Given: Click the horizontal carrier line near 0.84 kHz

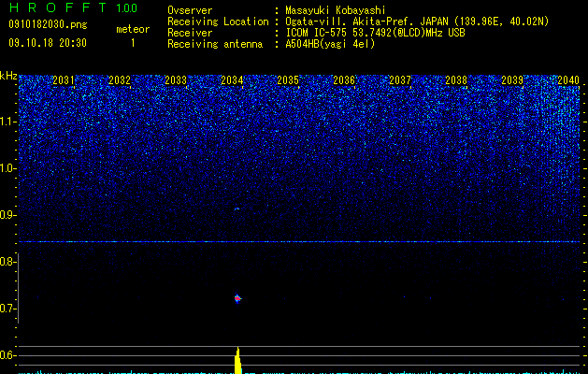Looking at the screenshot, I should tap(299, 242).
